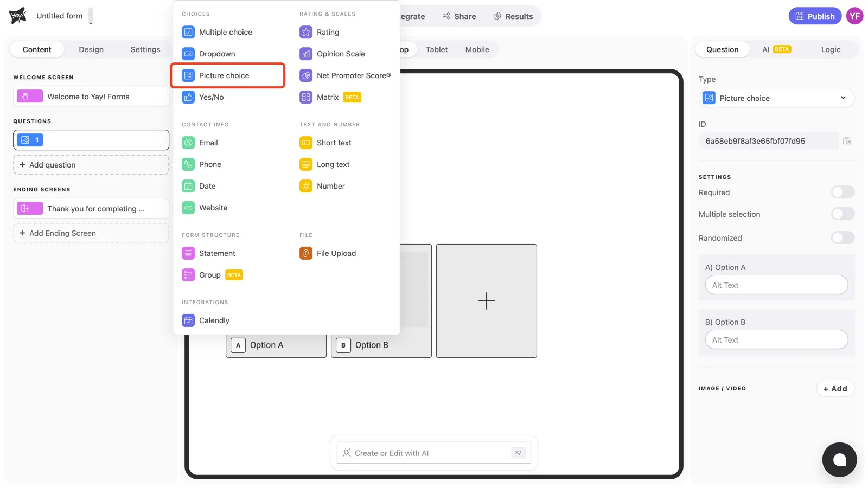This screenshot has width=868, height=488.
Task: Select the Website link icon
Action: click(x=188, y=208)
